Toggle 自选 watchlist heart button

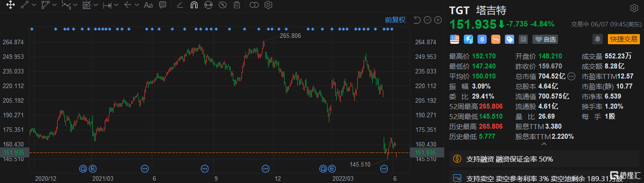(x=545, y=39)
